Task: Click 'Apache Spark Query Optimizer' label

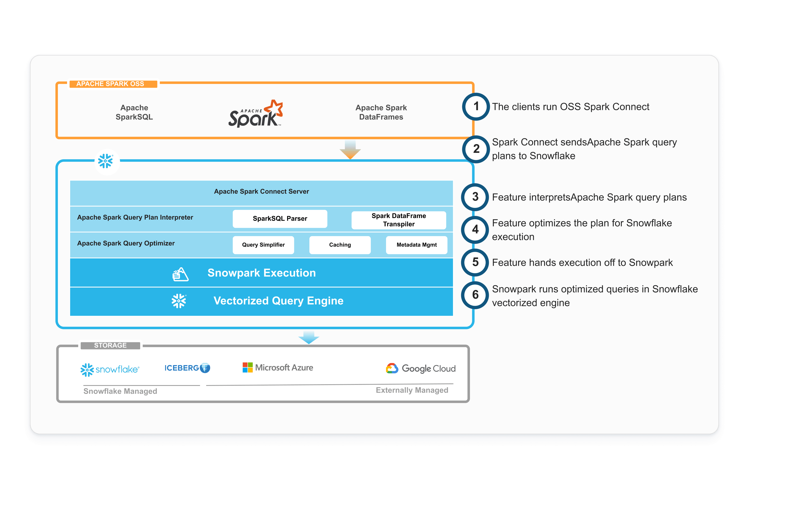Action: pyautogui.click(x=126, y=243)
